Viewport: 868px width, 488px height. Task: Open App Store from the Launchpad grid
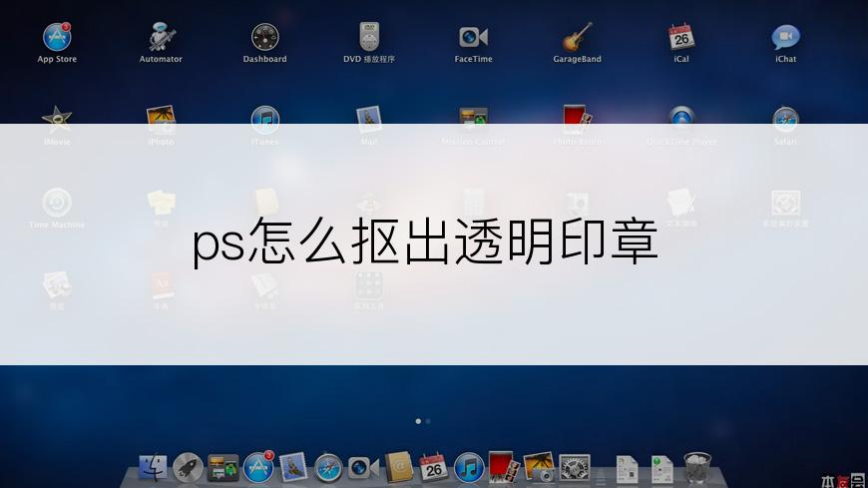click(x=57, y=37)
